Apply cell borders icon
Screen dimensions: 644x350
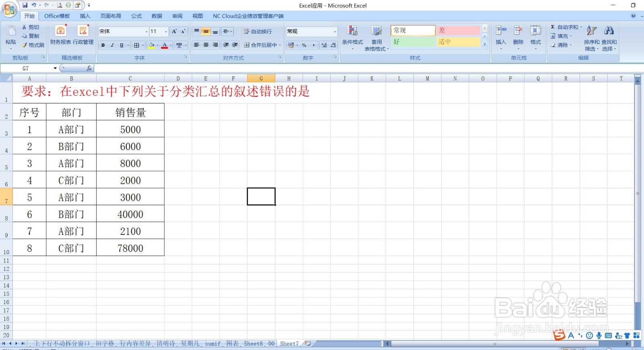137,45
